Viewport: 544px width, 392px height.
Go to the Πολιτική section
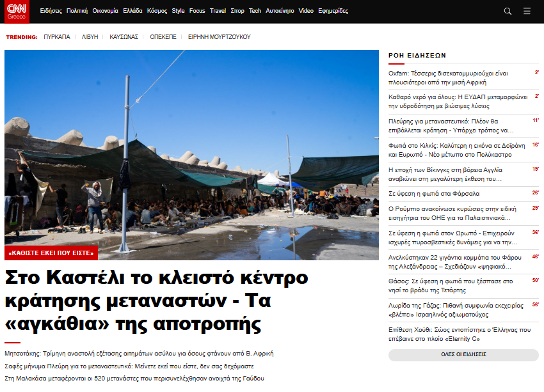77,11
